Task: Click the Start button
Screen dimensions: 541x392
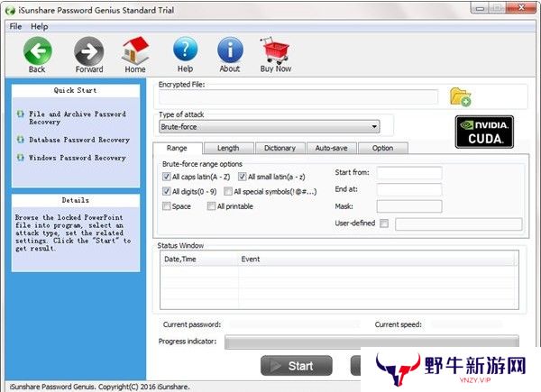Action: tap(297, 366)
